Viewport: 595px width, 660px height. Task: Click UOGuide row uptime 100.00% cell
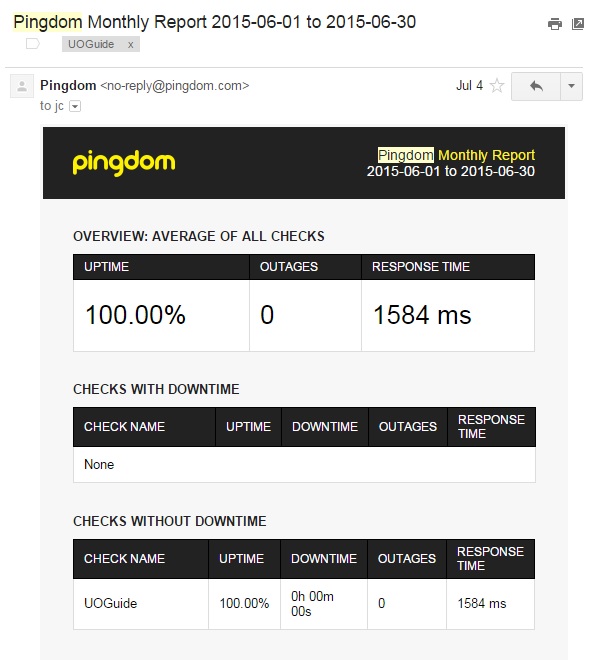pyautogui.click(x=244, y=604)
